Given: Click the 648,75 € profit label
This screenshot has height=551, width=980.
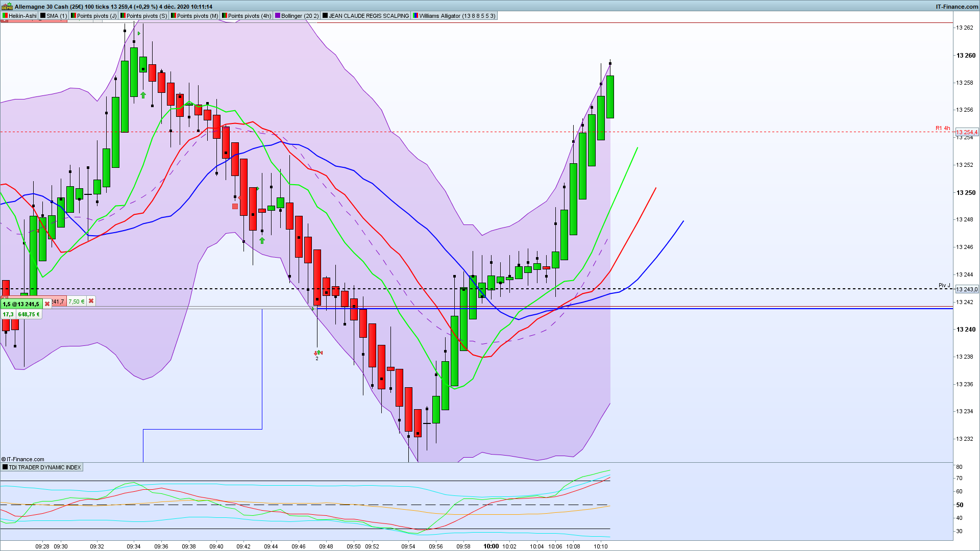Looking at the screenshot, I should click(29, 314).
